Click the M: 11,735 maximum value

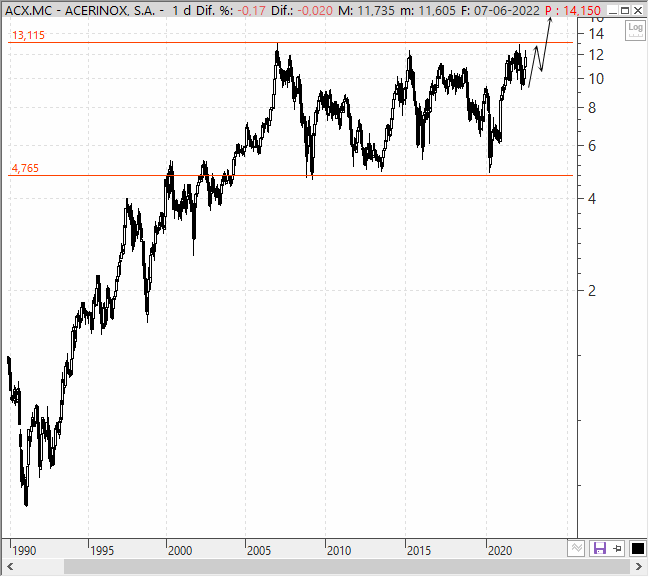(366, 10)
